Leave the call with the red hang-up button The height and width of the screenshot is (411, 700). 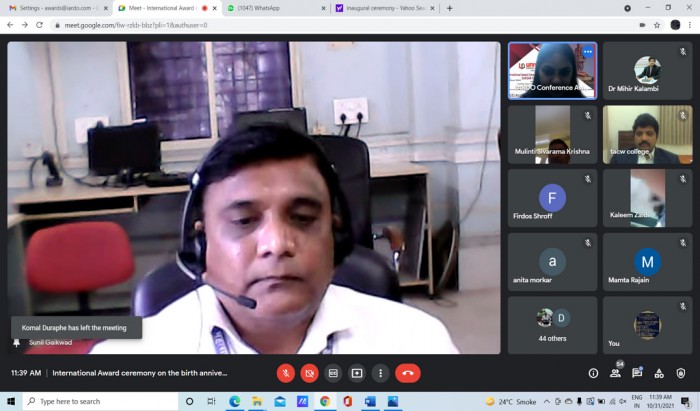click(x=408, y=373)
